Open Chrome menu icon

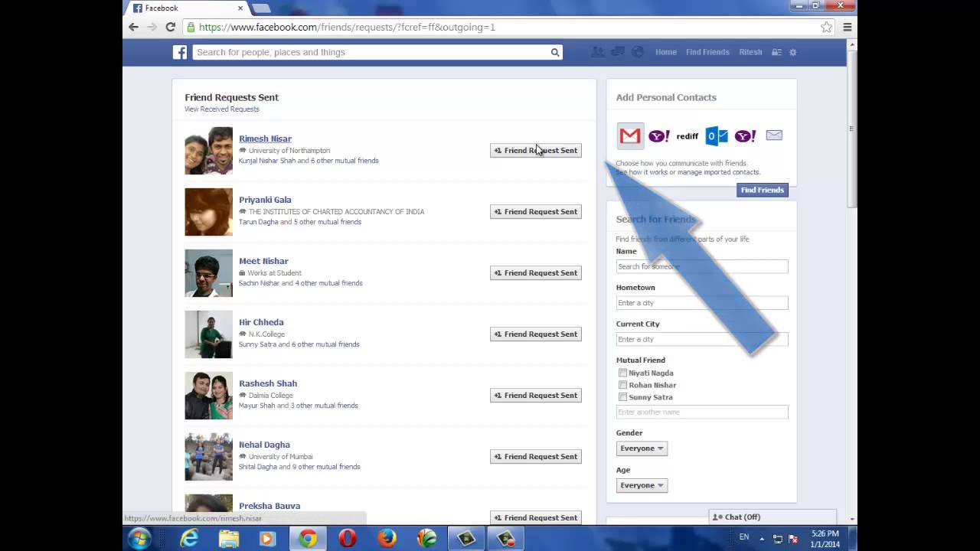click(x=847, y=27)
